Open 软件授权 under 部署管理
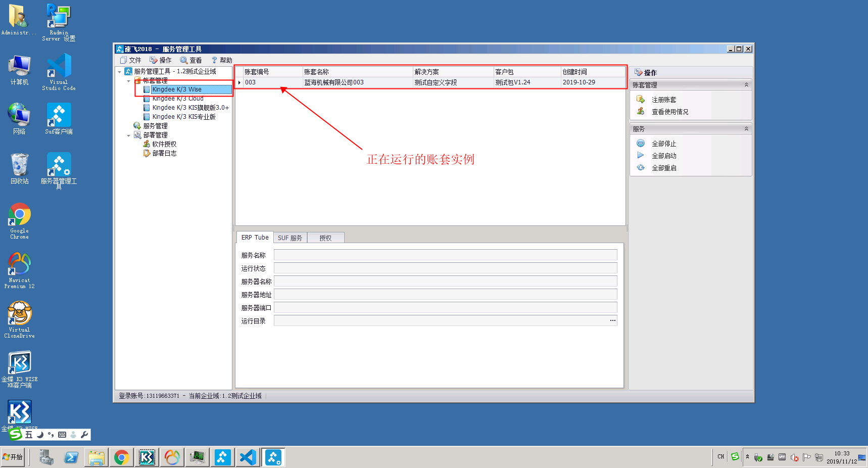 [x=164, y=144]
